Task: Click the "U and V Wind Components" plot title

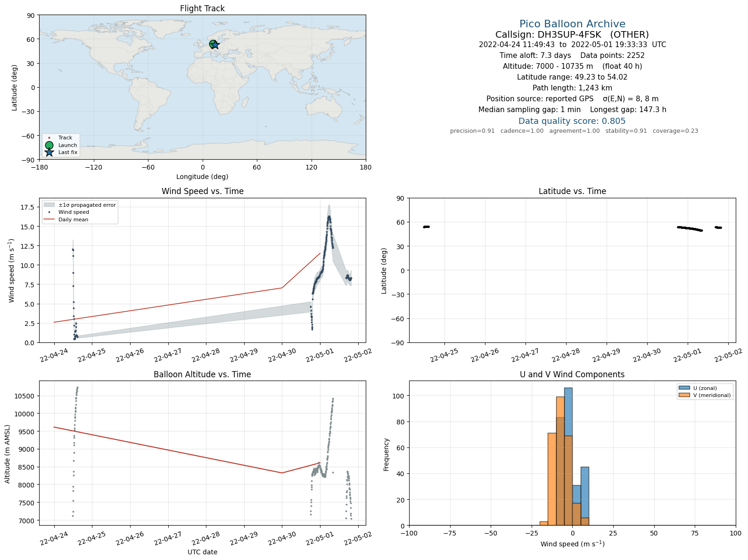Action: point(572,374)
